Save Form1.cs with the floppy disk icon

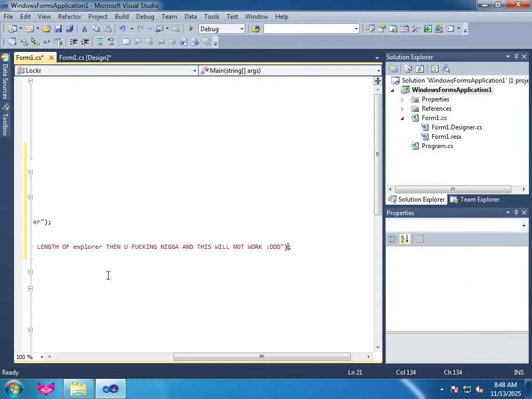click(58, 29)
